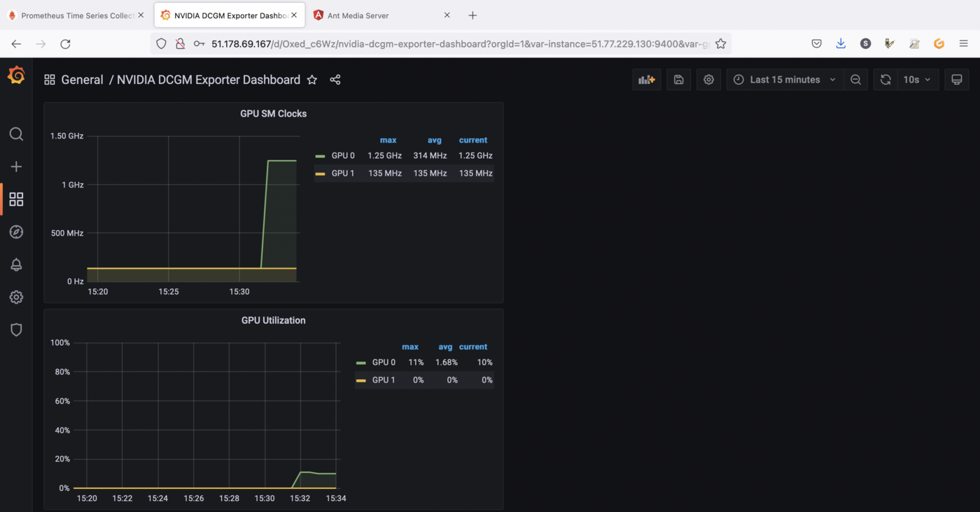Open the GPU SM Clocks panel title menu

click(273, 113)
